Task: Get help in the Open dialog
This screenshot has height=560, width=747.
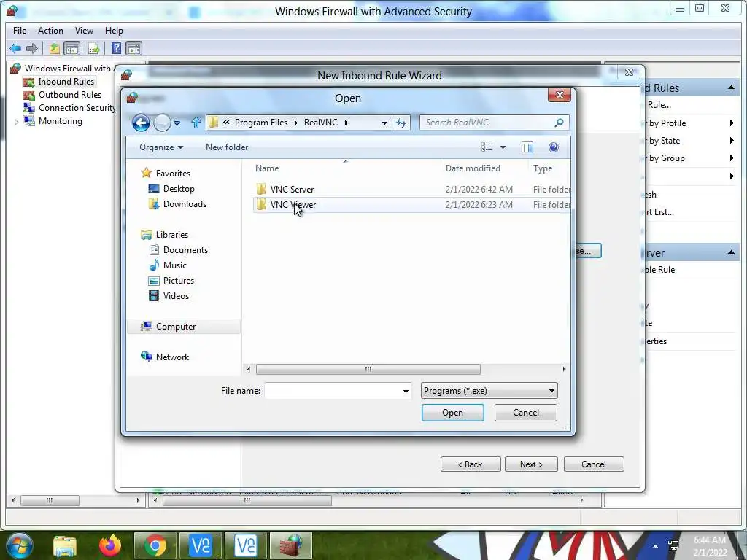Action: 554,147
